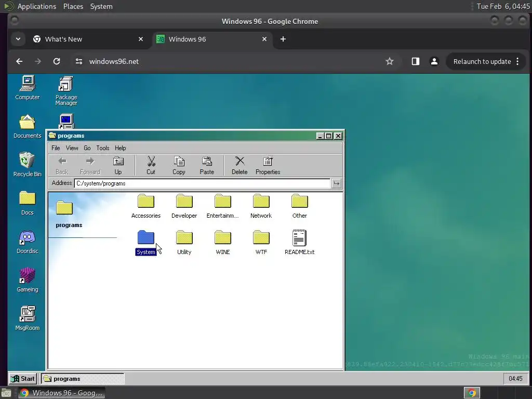Open the Help menu in explorer
532x399 pixels.
(120, 148)
